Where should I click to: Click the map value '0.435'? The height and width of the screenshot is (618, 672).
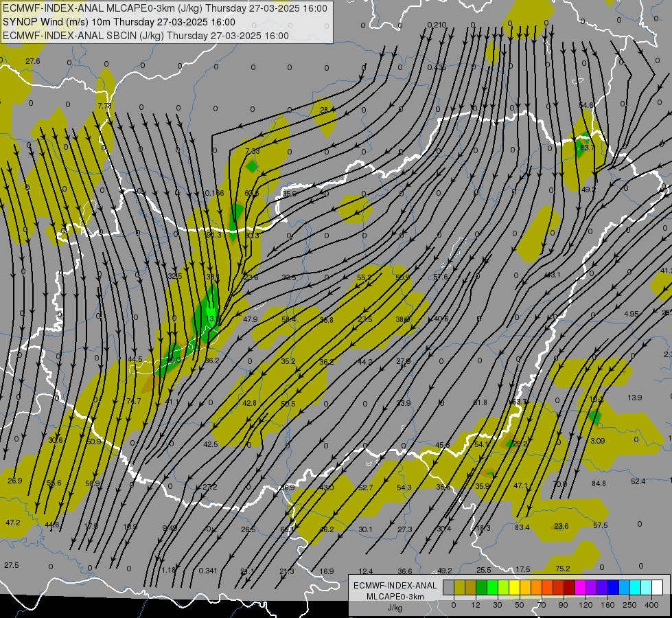(x=437, y=67)
